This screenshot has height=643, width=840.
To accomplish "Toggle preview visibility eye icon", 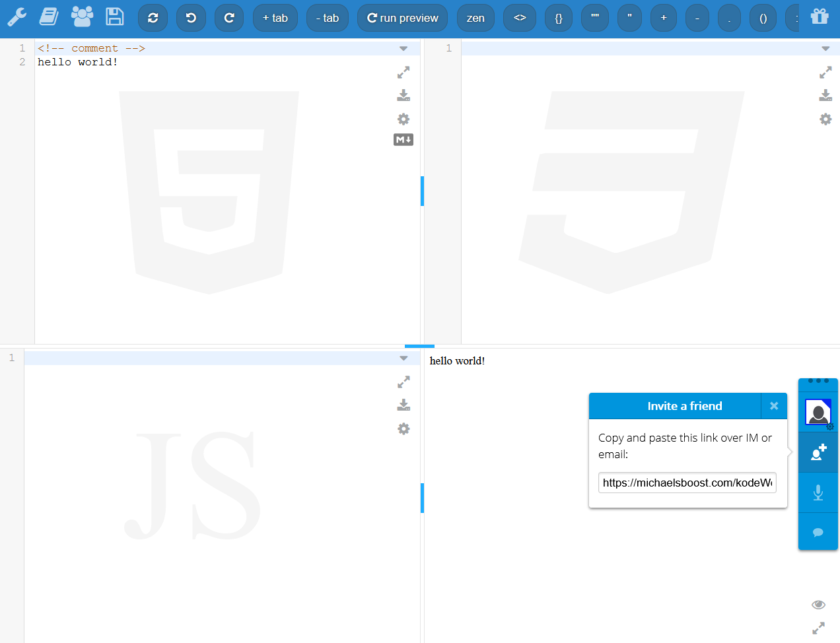I will (818, 605).
